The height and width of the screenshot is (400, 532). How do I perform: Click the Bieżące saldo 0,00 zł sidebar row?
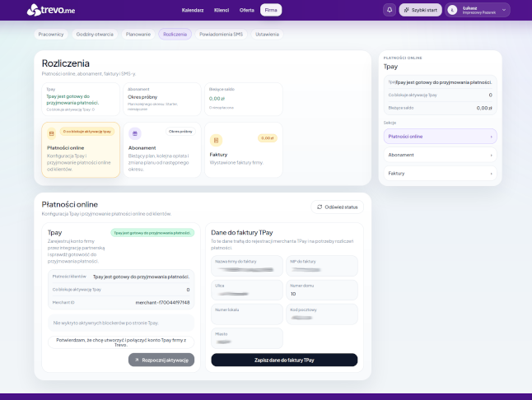[x=440, y=108]
